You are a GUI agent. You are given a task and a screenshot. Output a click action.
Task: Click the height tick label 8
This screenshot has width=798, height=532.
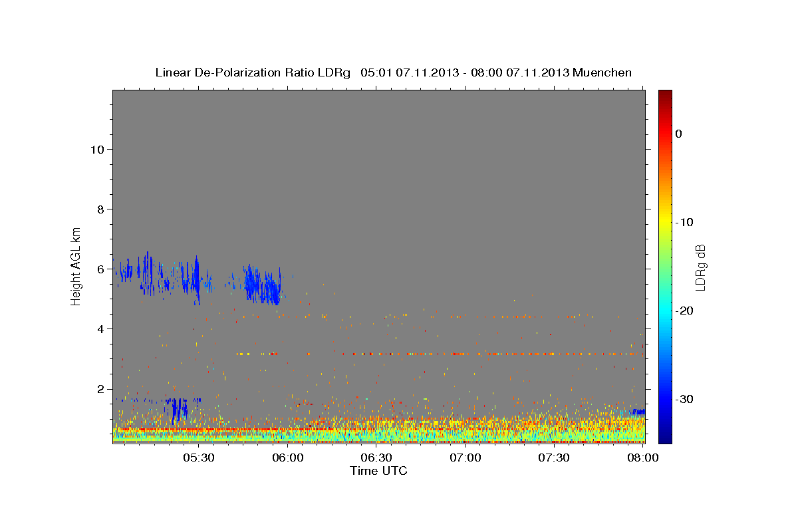pos(100,209)
